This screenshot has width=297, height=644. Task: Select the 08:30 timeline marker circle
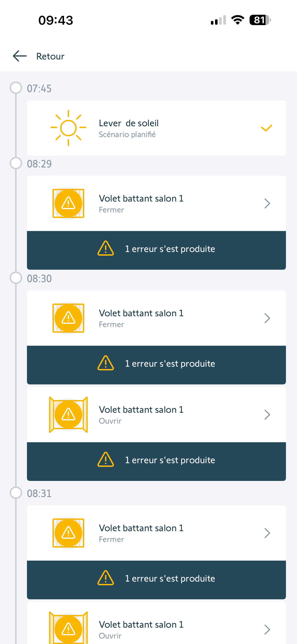tap(16, 278)
